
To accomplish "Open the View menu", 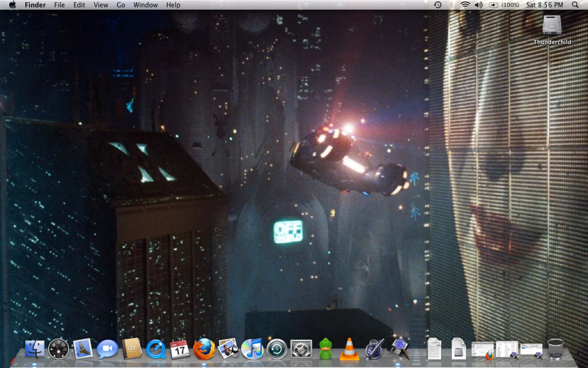I will pos(101,5).
